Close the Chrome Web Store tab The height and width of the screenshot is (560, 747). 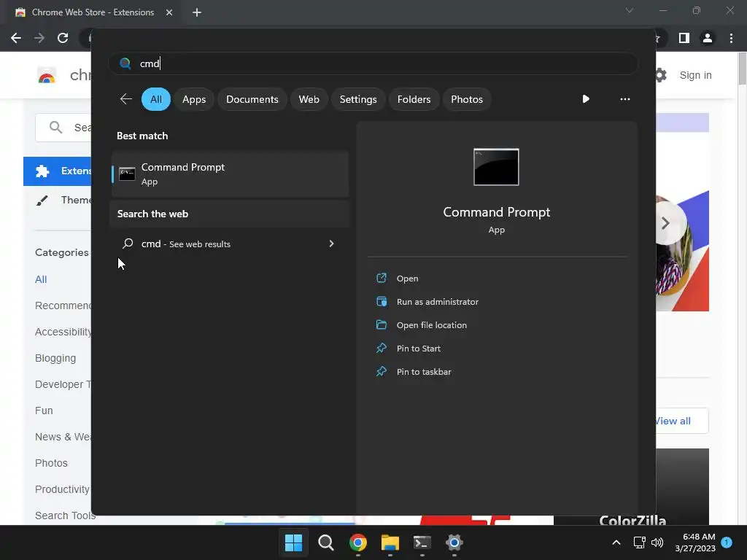[x=169, y=12]
